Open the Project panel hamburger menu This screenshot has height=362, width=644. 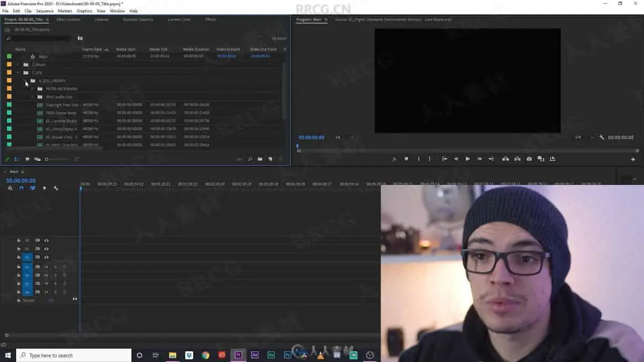point(47,19)
